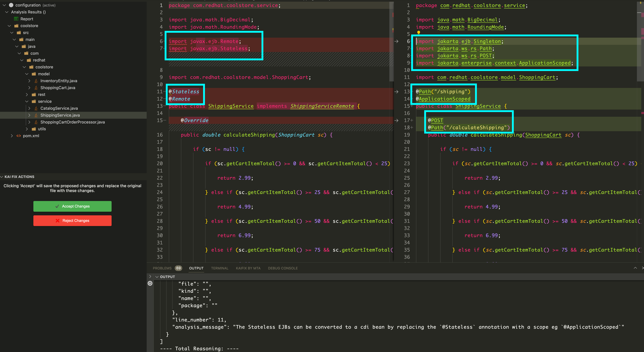Screen dimensions: 644x352
Task: Click the XML icon beside pom.xml
Action: coord(19,136)
